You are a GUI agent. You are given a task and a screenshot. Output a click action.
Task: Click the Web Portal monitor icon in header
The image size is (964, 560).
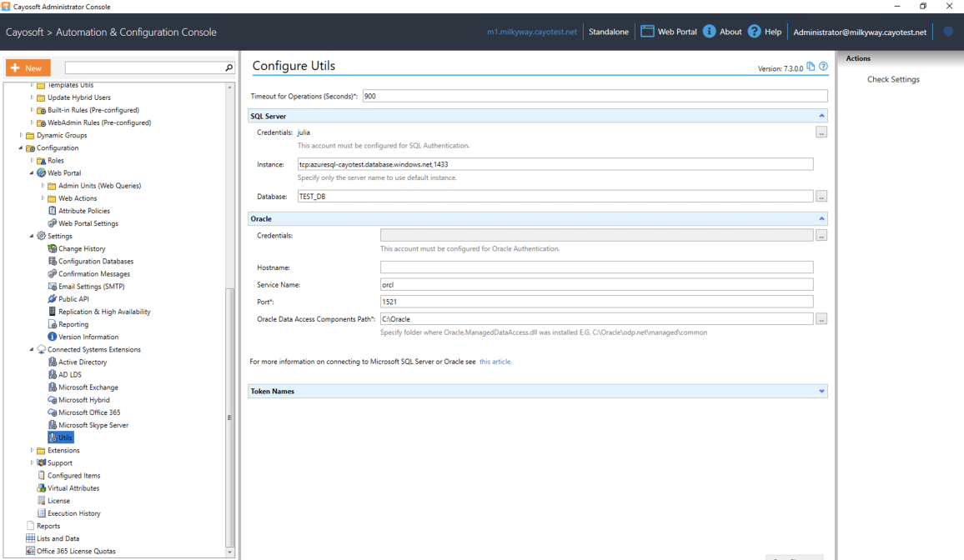click(x=647, y=32)
